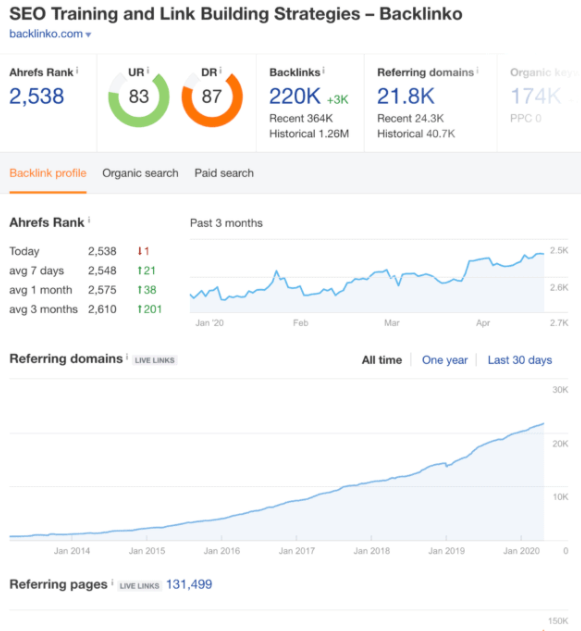Image resolution: width=581 pixels, height=631 pixels.
Task: Open the 220K backlinks count
Action: click(295, 97)
